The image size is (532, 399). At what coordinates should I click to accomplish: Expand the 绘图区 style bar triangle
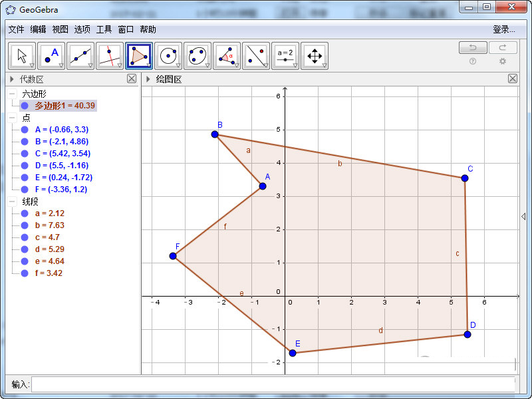point(148,79)
